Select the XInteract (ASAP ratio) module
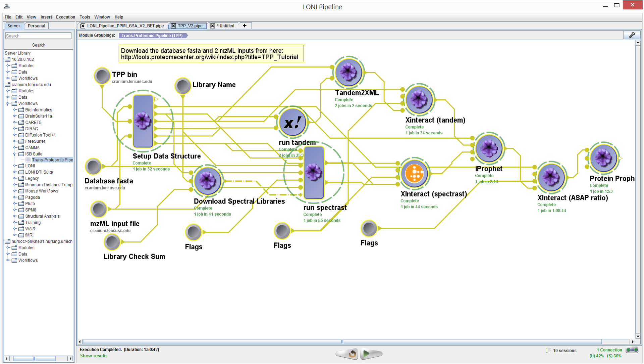Viewport: 644px width, 364px height. click(x=551, y=177)
